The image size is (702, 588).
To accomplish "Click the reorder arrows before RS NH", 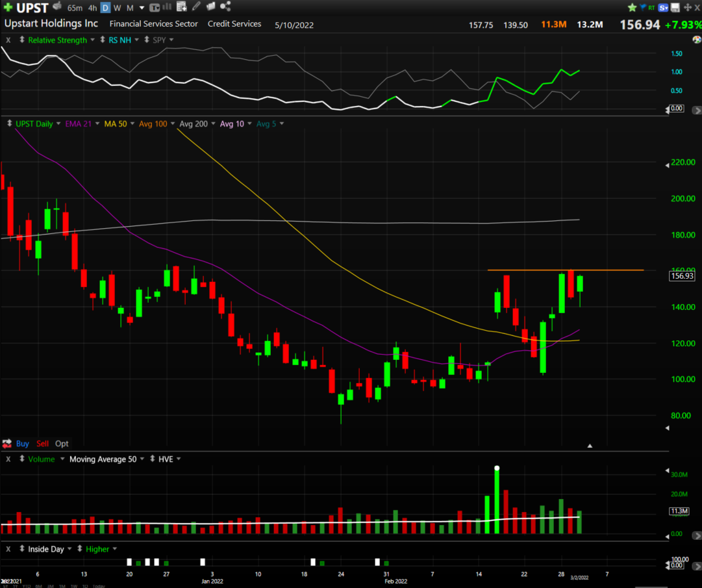I will pos(103,40).
